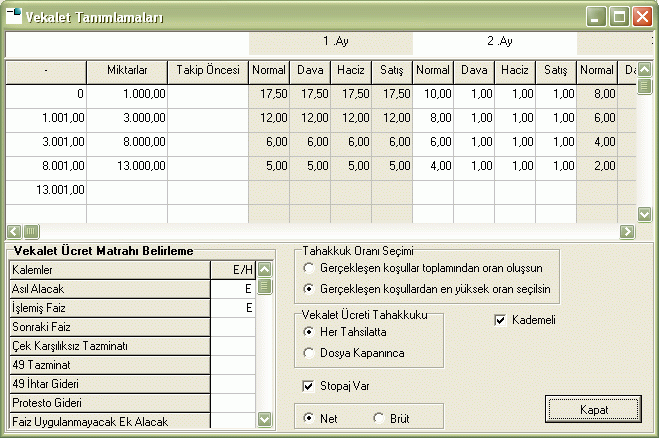Click the Çek Karşılıksız Tazminatı row
Screen dimensions: 659x438
pyautogui.click(x=110, y=346)
